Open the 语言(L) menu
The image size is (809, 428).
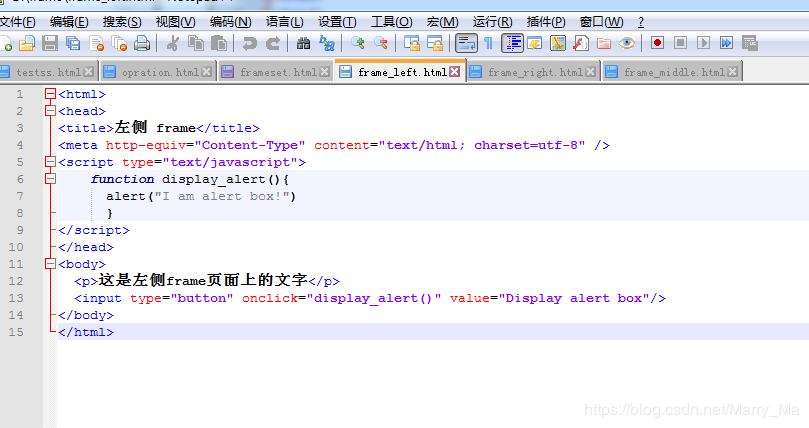click(x=285, y=22)
